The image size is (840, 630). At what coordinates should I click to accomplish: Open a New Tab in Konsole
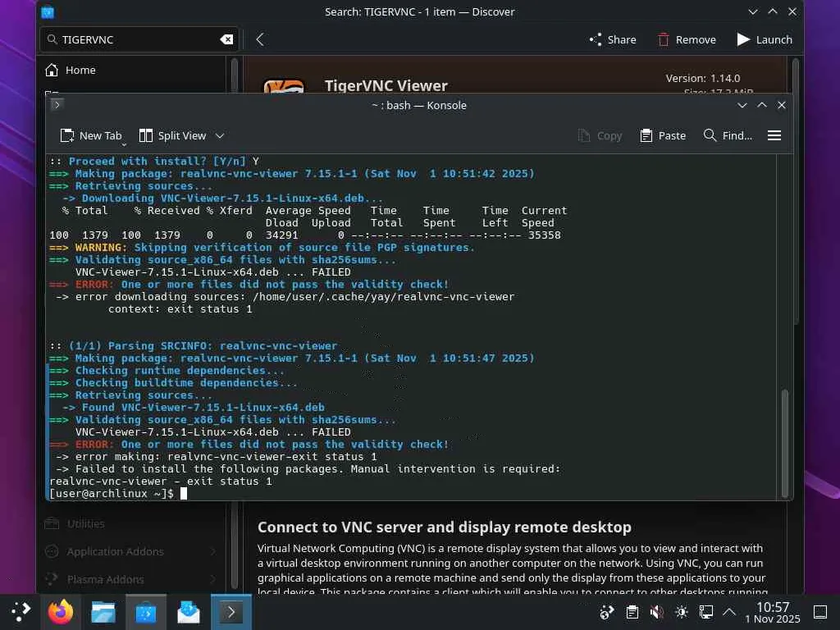coord(90,136)
